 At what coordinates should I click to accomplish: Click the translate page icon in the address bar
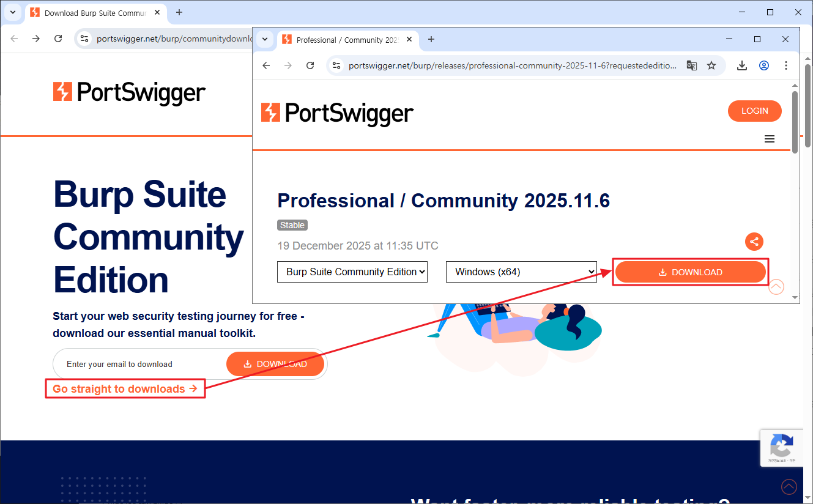692,65
